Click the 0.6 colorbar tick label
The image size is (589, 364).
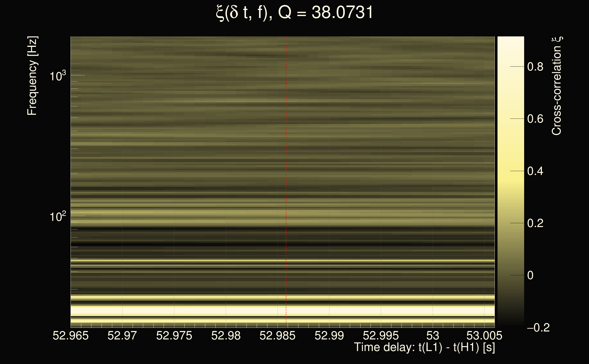tap(535, 119)
